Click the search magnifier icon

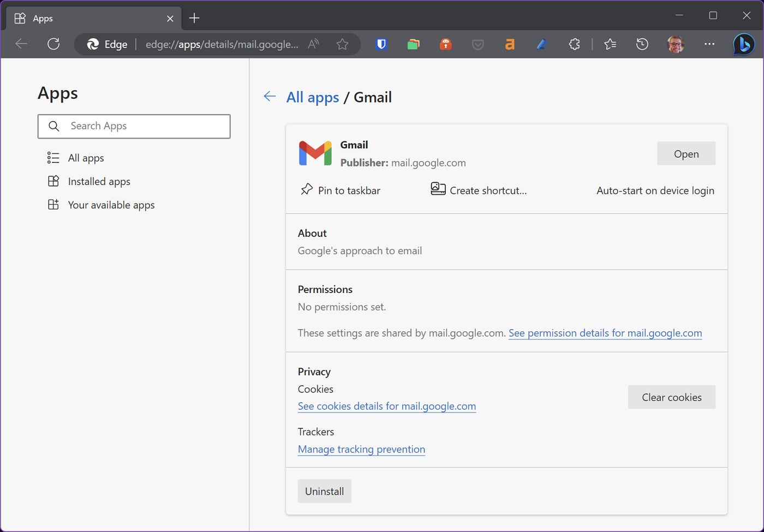coord(53,126)
